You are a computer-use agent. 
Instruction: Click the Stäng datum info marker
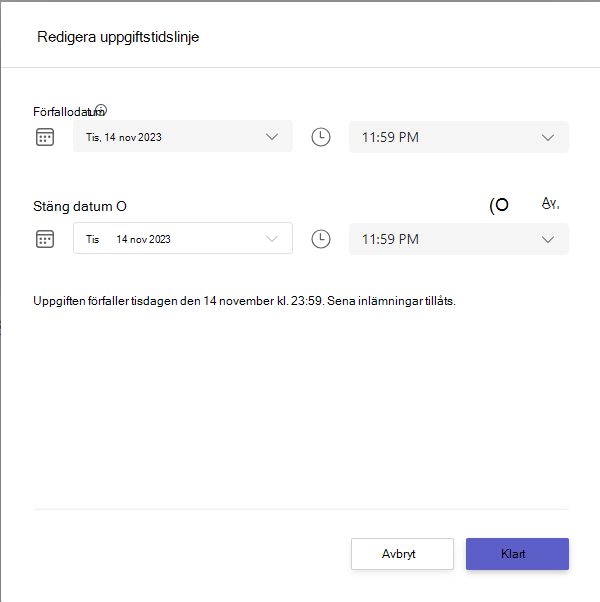click(121, 207)
